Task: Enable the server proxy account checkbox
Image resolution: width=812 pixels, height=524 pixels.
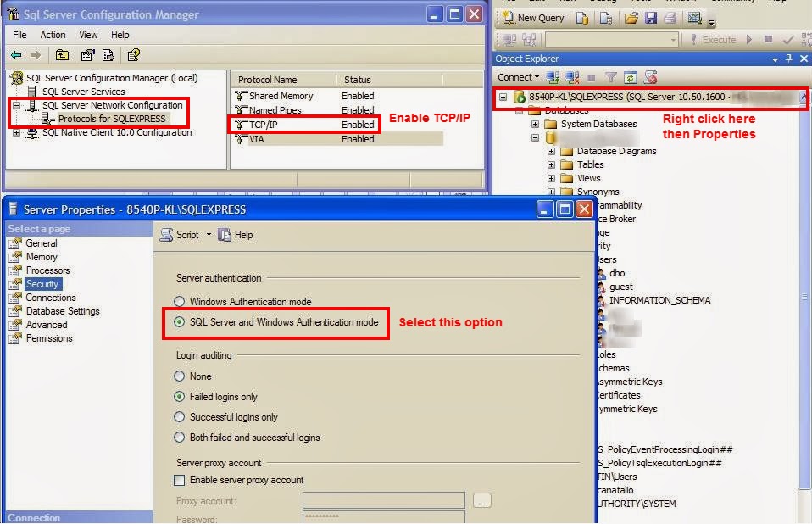Action: (x=180, y=480)
